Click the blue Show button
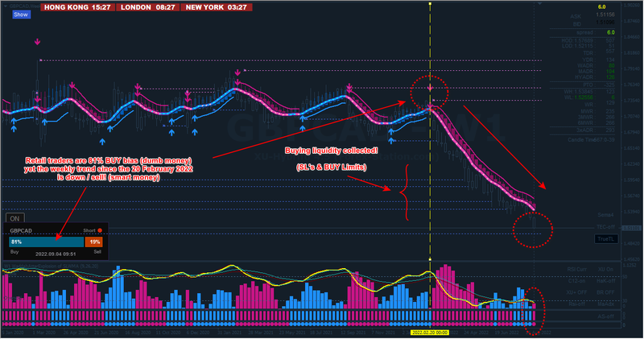The width and height of the screenshot is (644, 339). point(21,14)
